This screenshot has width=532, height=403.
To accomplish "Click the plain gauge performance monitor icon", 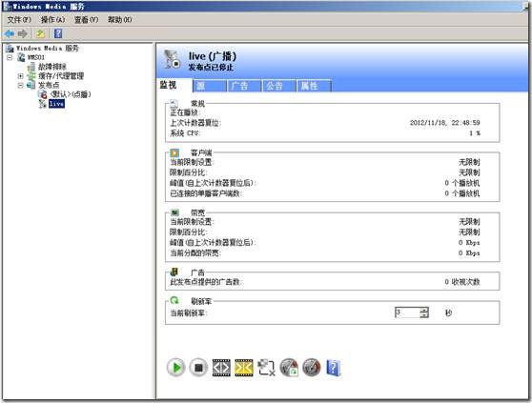I will pos(312,368).
